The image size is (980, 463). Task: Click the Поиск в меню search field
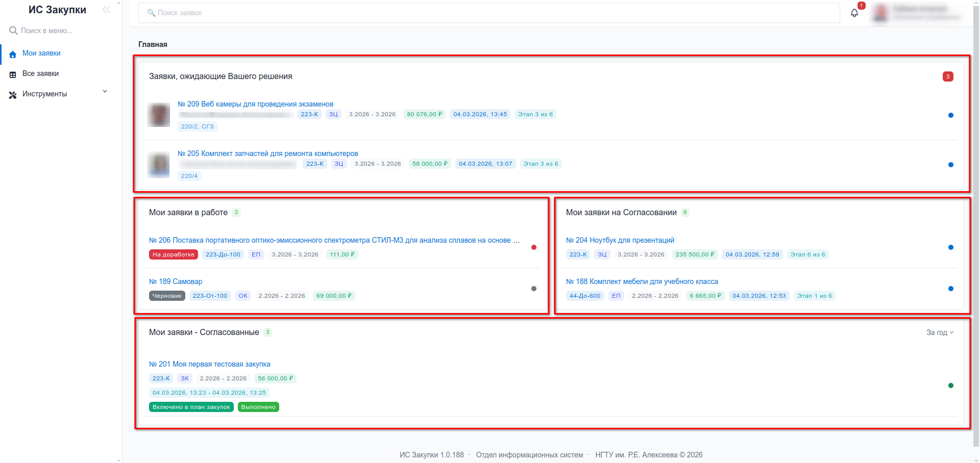point(61,31)
